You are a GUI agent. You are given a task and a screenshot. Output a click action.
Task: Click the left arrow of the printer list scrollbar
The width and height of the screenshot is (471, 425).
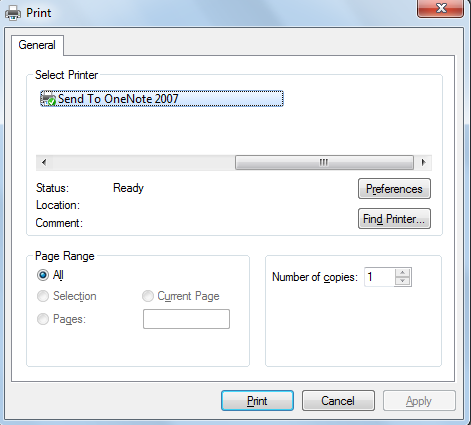(x=44, y=163)
